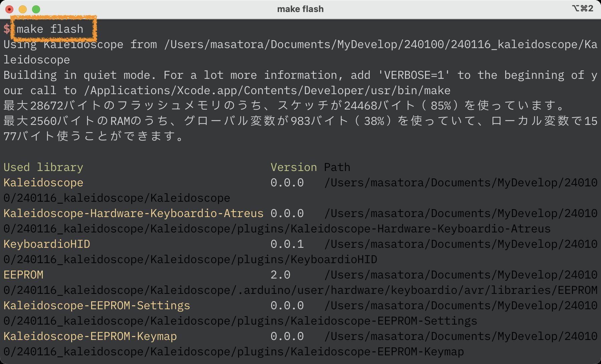Image resolution: width=601 pixels, height=364 pixels.
Task: Click the flash memory usage line with 24468
Action: pos(284,106)
